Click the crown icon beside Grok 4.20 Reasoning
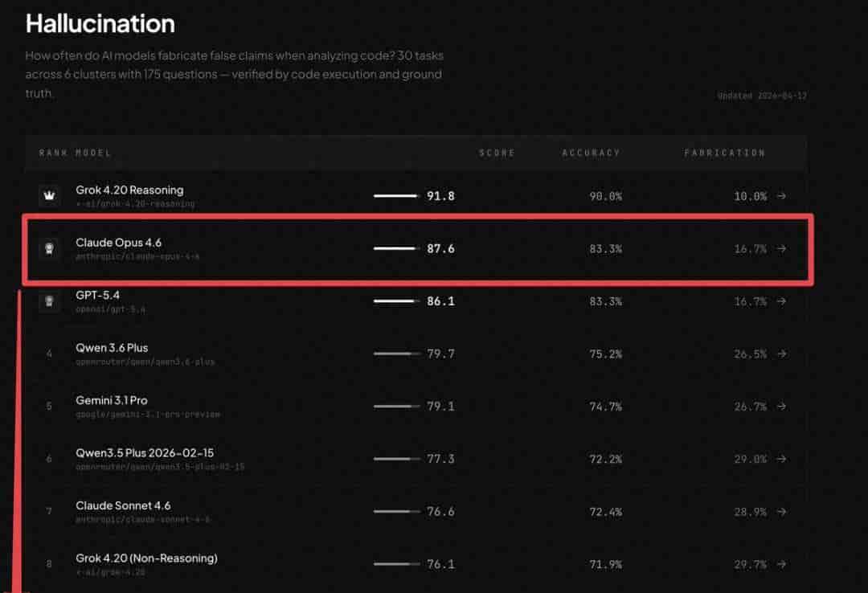Viewport: 868px width, 593px height. point(50,196)
